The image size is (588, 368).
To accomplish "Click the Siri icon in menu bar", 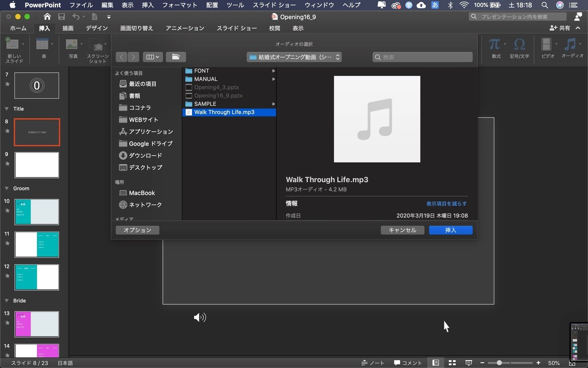I will click(560, 5).
